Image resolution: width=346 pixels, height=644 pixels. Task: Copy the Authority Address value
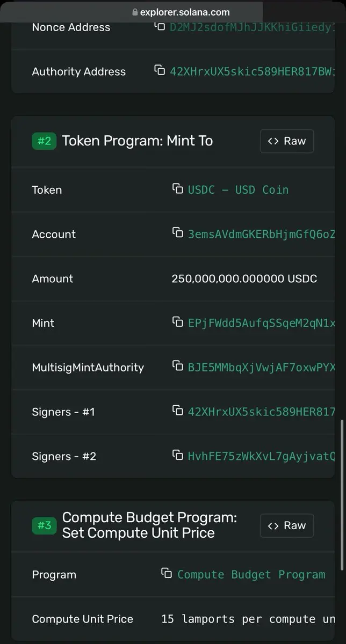[160, 70]
